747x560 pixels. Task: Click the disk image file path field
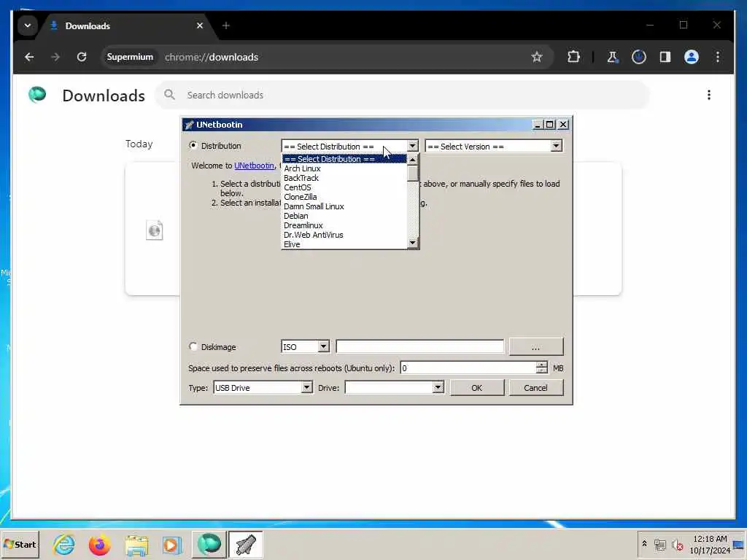click(x=419, y=346)
